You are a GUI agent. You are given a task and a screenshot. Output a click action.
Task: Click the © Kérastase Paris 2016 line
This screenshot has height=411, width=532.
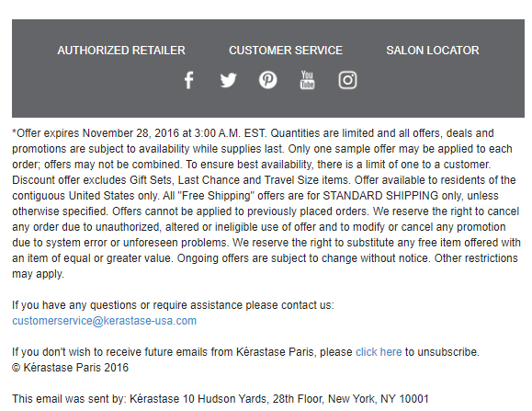coord(70,368)
